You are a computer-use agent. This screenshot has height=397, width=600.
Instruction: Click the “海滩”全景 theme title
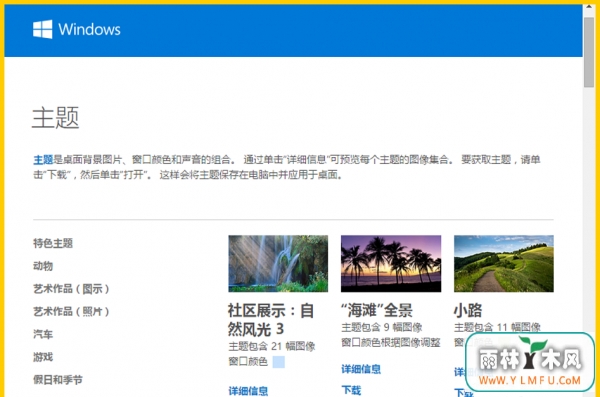coord(377,310)
